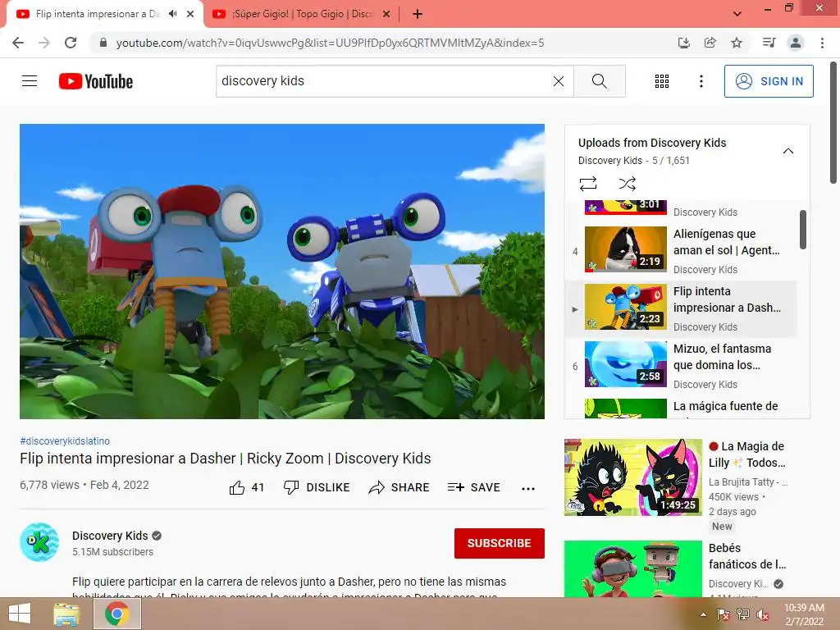The width and height of the screenshot is (840, 630).
Task: Open YouTube settings three-dot menu
Action: coord(701,81)
